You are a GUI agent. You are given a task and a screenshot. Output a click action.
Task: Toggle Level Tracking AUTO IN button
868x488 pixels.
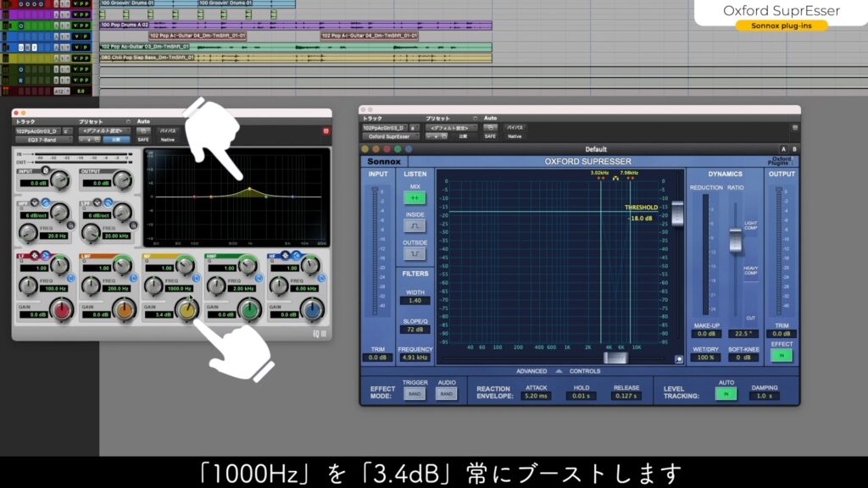(x=726, y=394)
